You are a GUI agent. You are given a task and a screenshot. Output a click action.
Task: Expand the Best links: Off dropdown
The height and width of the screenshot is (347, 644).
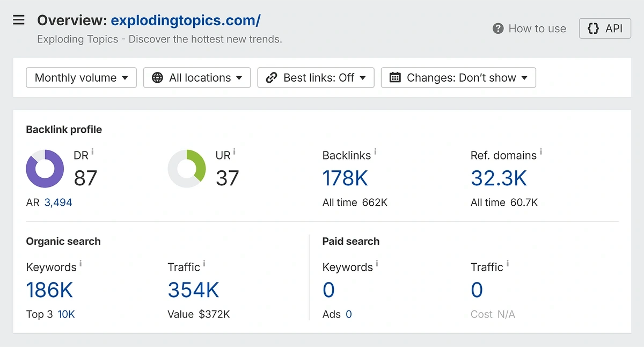pos(316,78)
